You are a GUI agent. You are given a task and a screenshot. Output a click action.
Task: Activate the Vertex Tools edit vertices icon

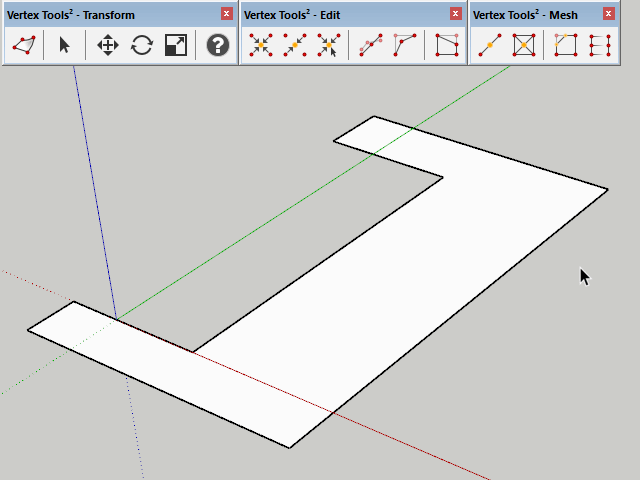pyautogui.click(x=24, y=45)
